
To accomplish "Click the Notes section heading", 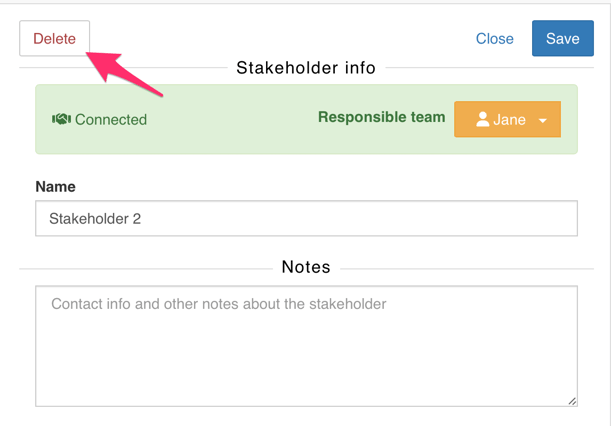I will (306, 267).
